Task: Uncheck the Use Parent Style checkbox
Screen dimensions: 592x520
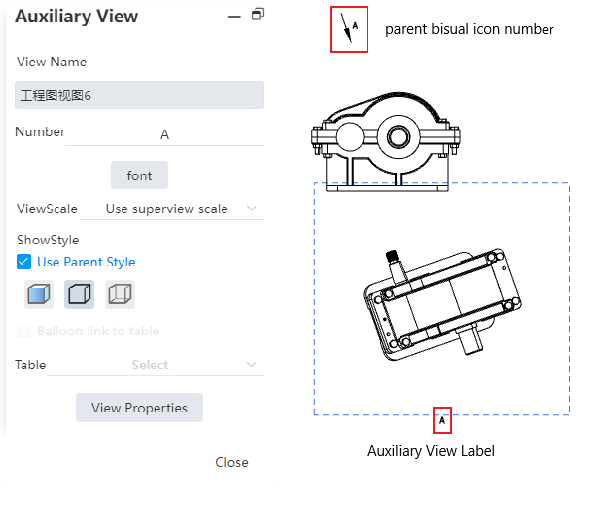Action: point(24,262)
